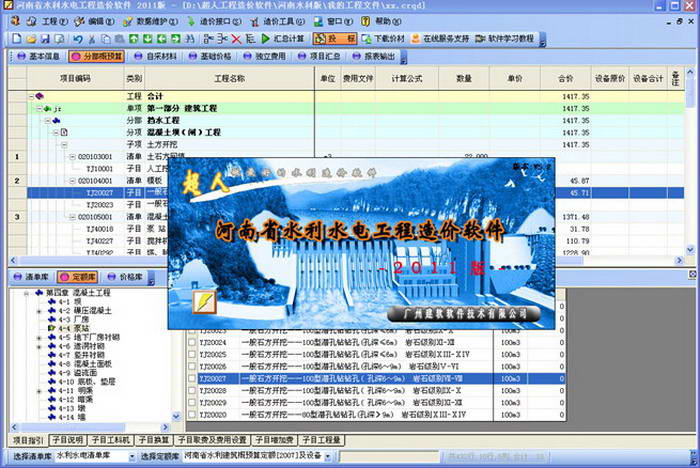The height and width of the screenshot is (468, 700).
Task: Check the box for row YJ20026
Action: click(192, 367)
